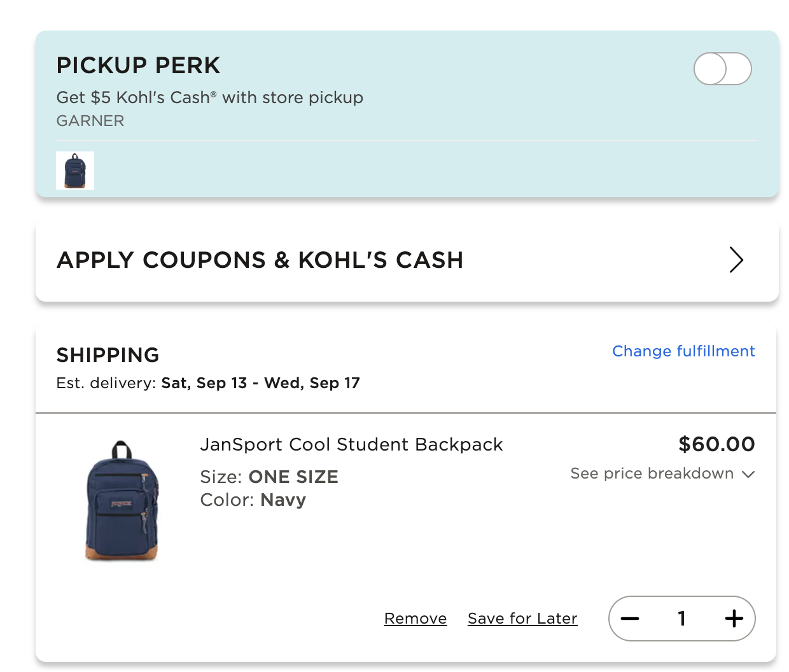The width and height of the screenshot is (789, 672).
Task: Click the chevron beside See price breakdown
Action: [x=748, y=474]
